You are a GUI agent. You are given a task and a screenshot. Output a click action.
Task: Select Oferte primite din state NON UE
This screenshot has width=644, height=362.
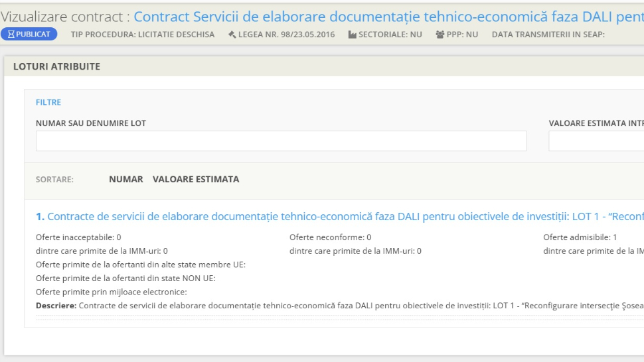click(125, 278)
